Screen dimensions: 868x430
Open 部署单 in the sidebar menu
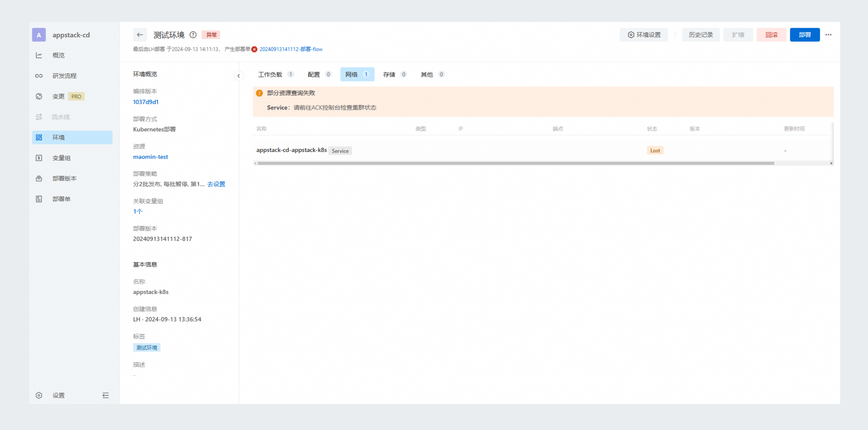pyautogui.click(x=61, y=199)
